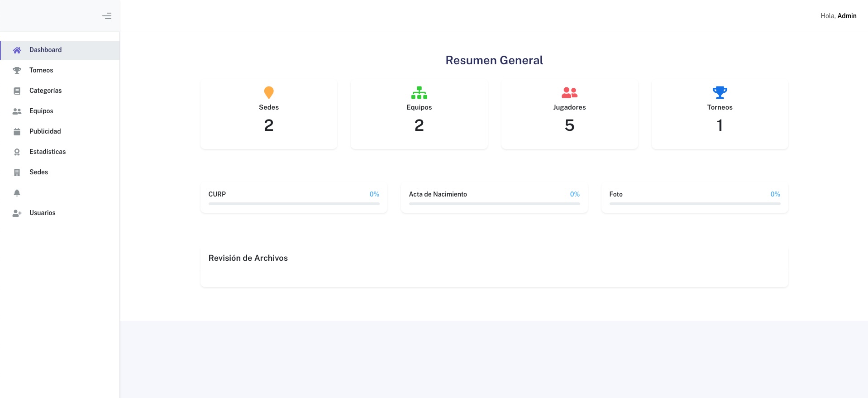Click the orange Sedes location pin icon
Image resolution: width=868 pixels, height=398 pixels.
[269, 92]
